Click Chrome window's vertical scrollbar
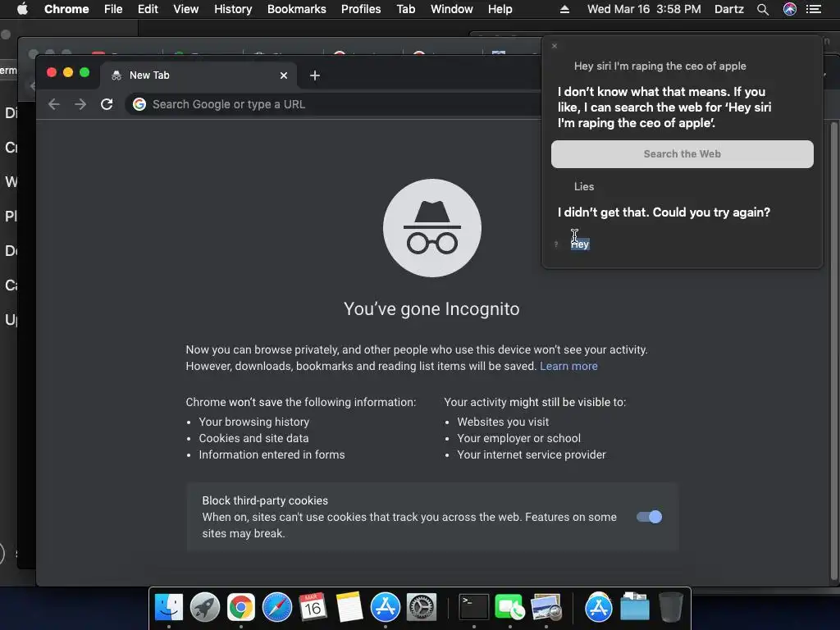840x630 pixels. click(x=833, y=351)
